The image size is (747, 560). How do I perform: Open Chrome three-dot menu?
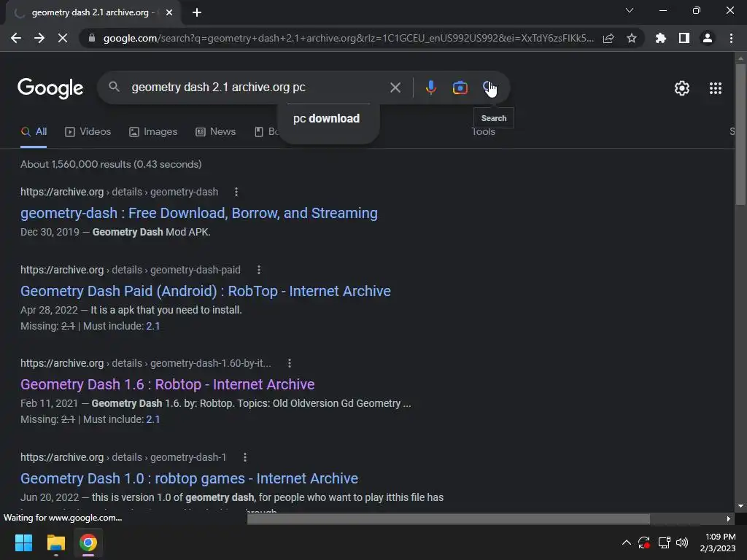click(x=731, y=38)
